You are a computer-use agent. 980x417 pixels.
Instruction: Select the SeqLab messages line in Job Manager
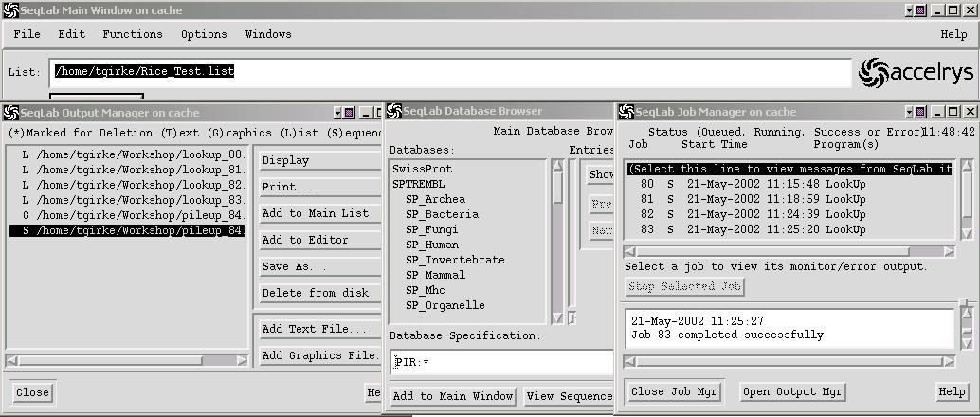click(790, 169)
